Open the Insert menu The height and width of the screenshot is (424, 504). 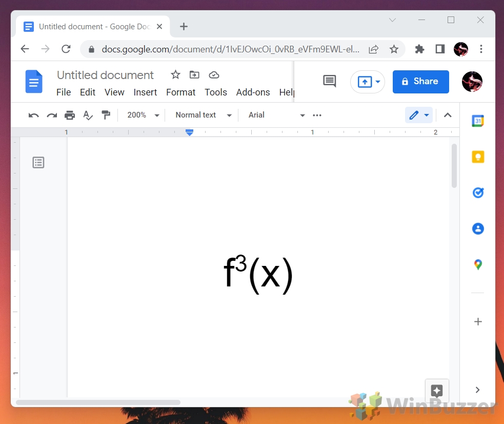click(145, 92)
